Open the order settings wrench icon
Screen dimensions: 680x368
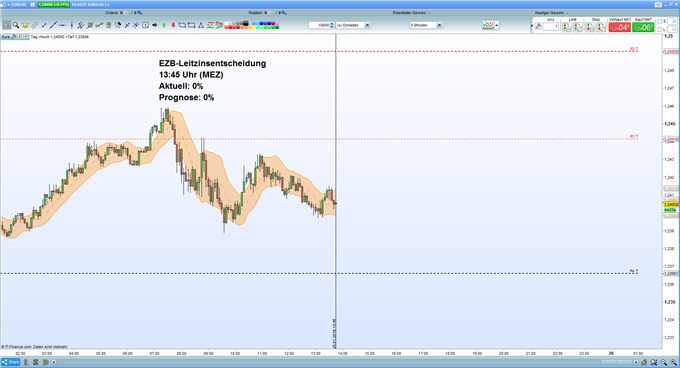(538, 26)
